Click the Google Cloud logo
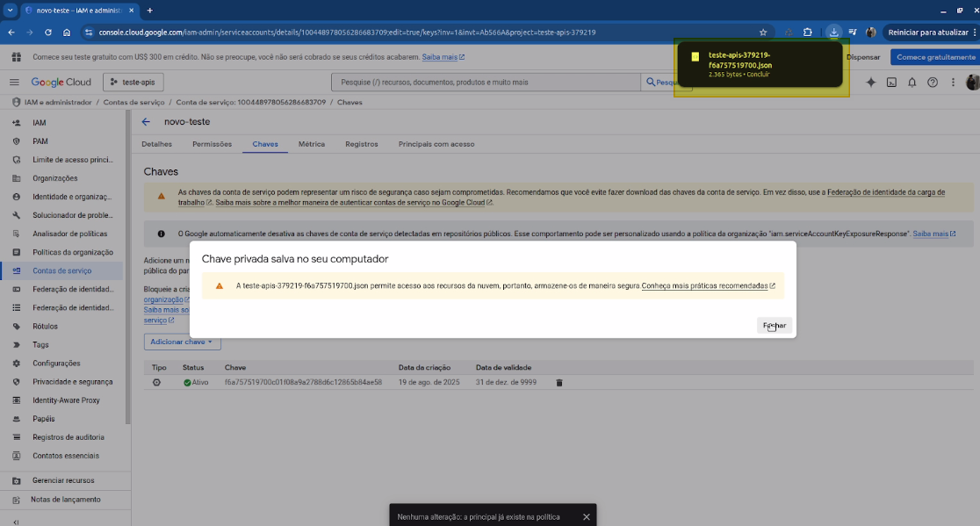Screen dimensions: 980x526 click(x=61, y=83)
